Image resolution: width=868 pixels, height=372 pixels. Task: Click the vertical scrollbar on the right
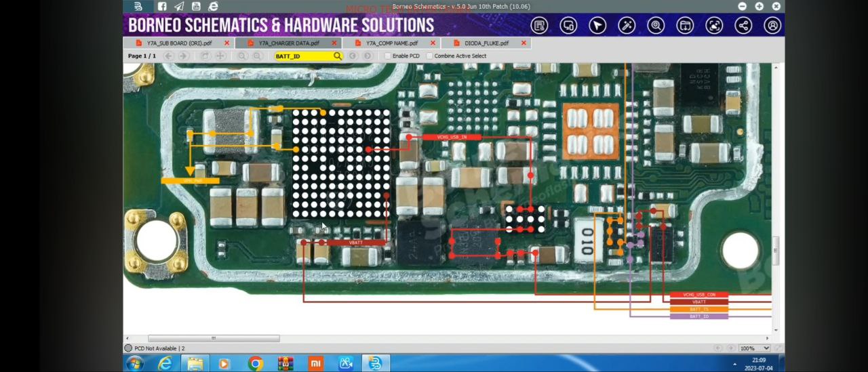[775, 250]
